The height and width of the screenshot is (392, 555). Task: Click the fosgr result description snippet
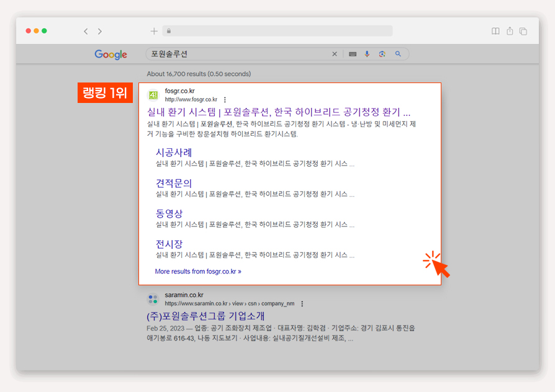281,129
